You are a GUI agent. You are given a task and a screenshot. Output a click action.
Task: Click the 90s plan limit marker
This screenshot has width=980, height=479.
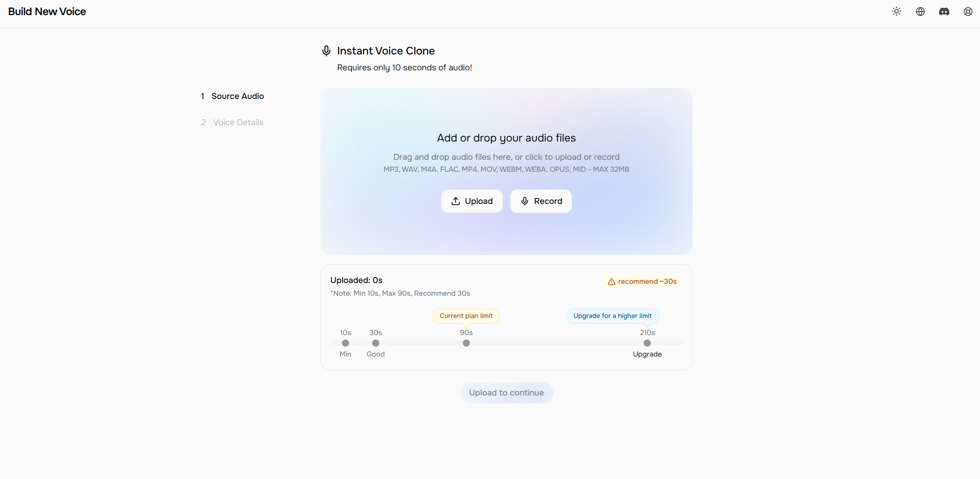(x=466, y=343)
